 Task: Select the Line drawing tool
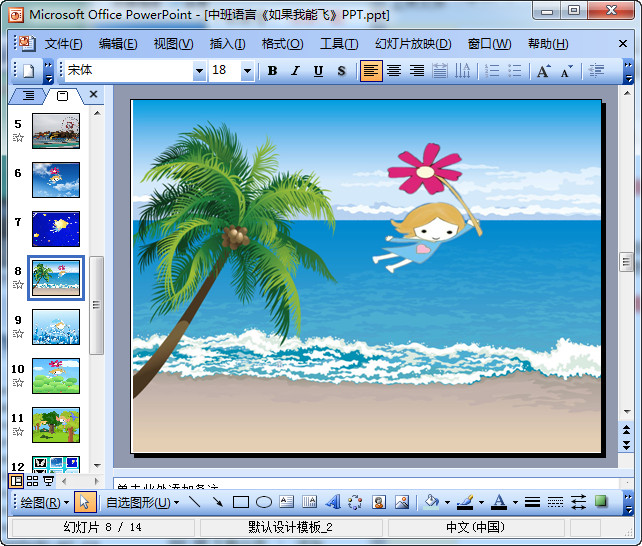[194, 502]
